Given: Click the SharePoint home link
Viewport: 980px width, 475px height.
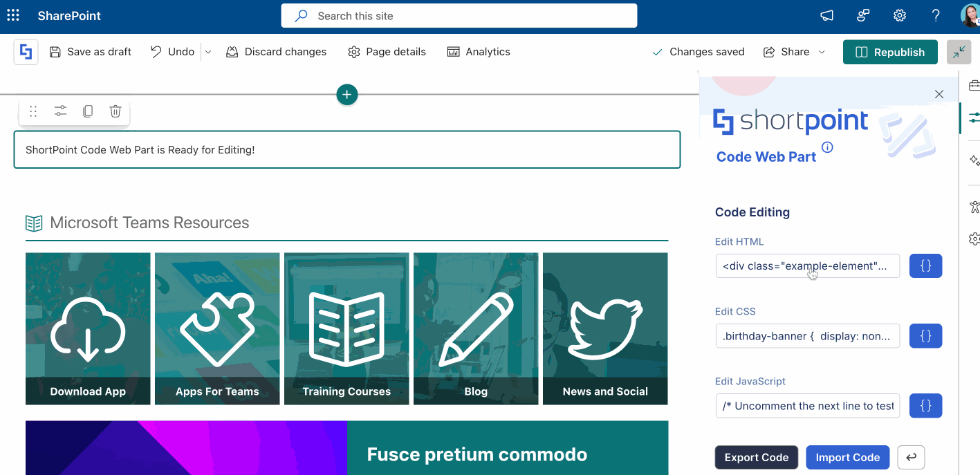Looking at the screenshot, I should pos(69,15).
